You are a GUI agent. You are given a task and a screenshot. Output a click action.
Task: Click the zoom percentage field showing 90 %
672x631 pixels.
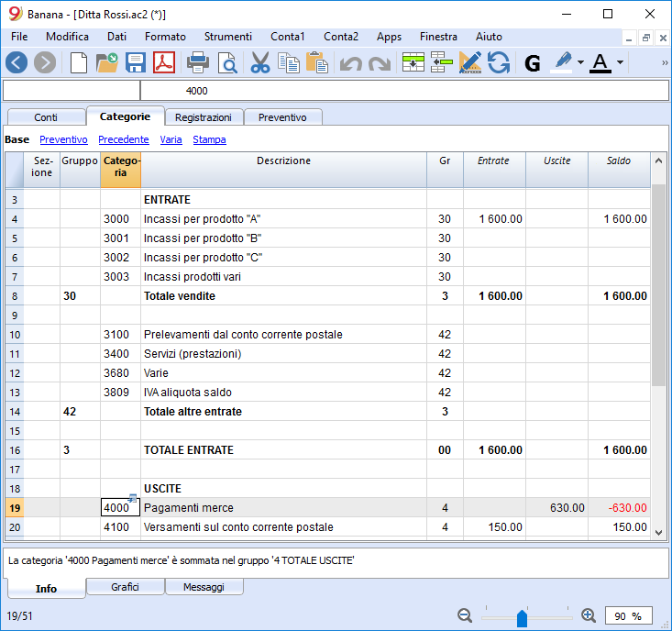point(628,616)
